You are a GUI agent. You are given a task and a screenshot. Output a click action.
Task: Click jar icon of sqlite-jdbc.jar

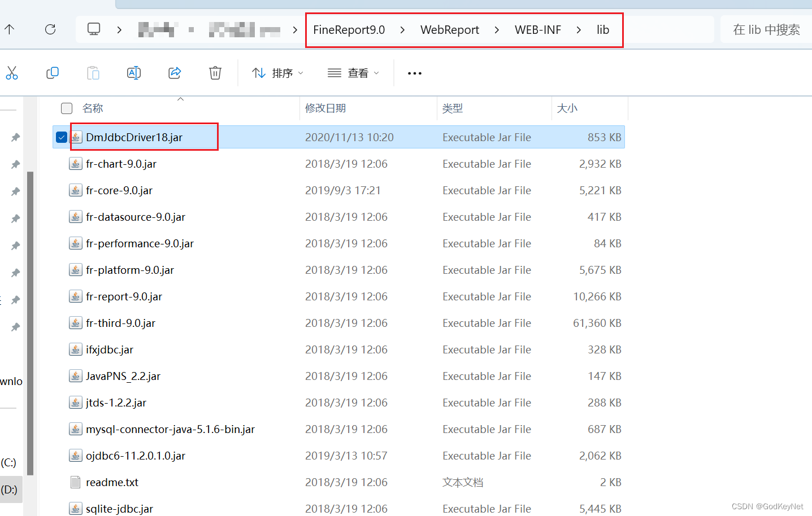tap(75, 509)
